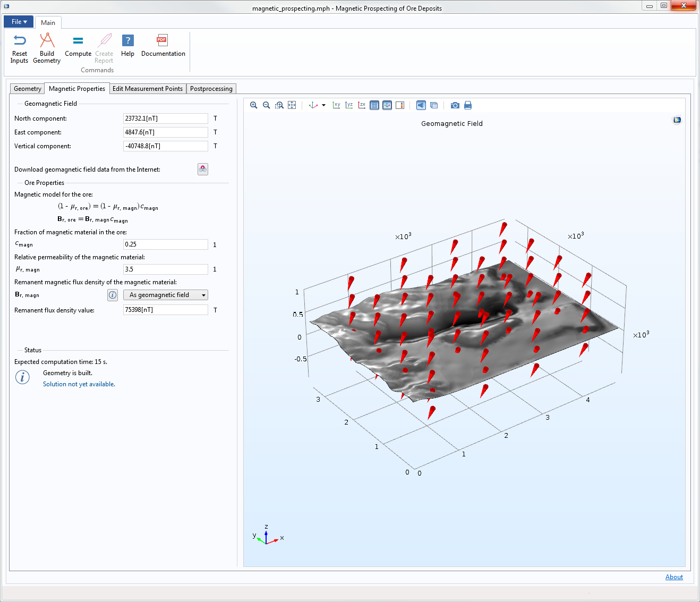Toggle the axis orientation display
Viewport: 700px width, 602px height.
[387, 105]
